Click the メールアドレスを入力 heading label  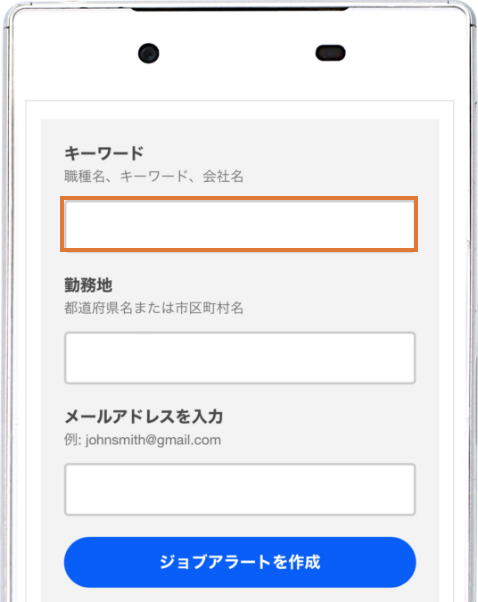pos(144,417)
